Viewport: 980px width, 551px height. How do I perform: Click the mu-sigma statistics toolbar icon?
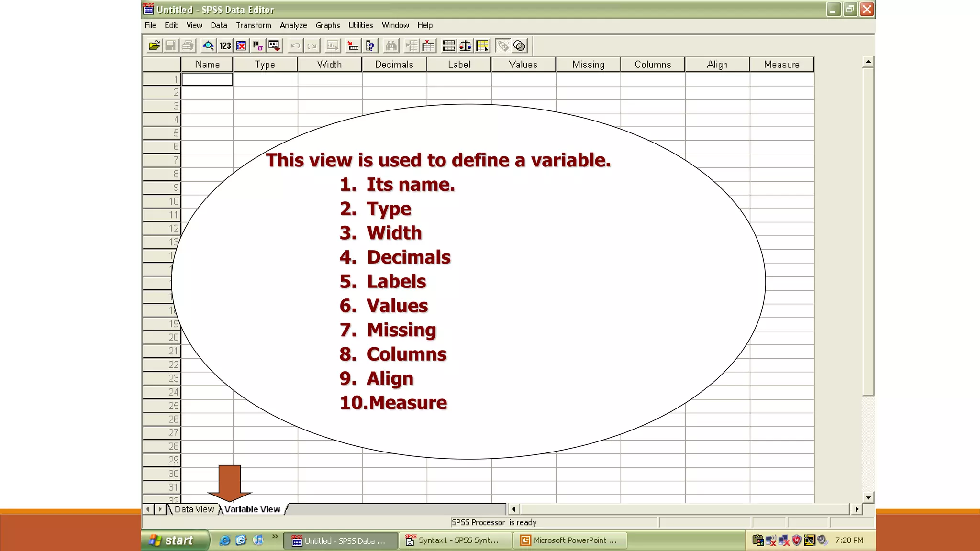point(257,46)
